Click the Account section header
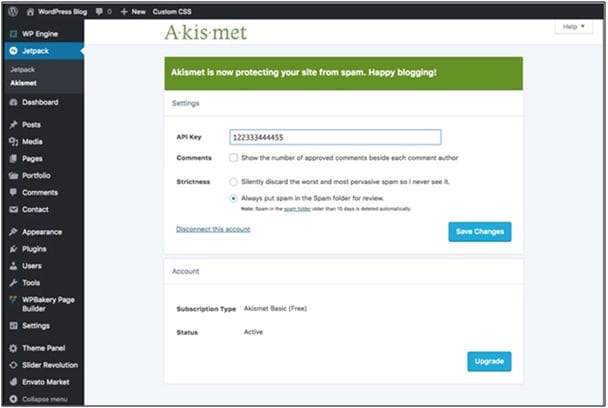 pyautogui.click(x=185, y=271)
